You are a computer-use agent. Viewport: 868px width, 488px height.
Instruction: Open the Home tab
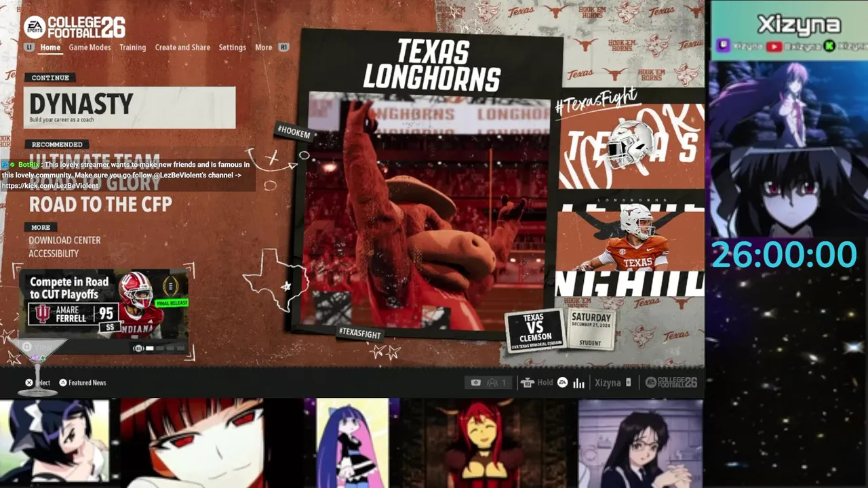(50, 47)
